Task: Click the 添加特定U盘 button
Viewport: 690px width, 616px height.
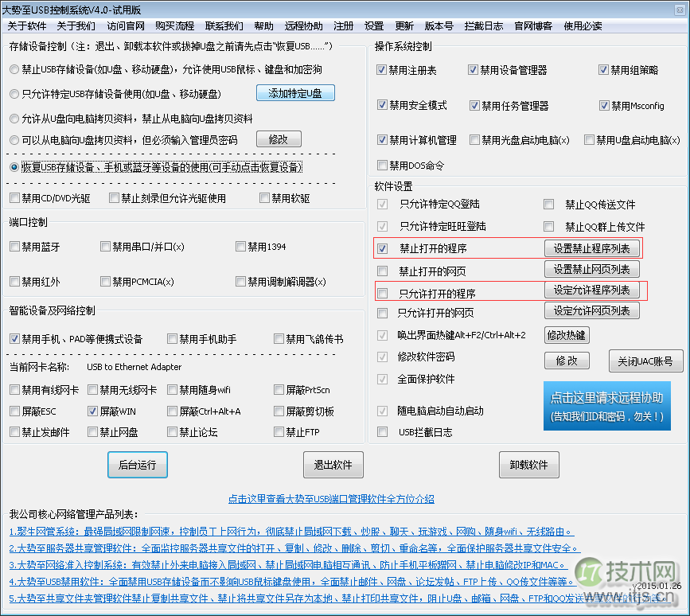Action: [x=295, y=93]
